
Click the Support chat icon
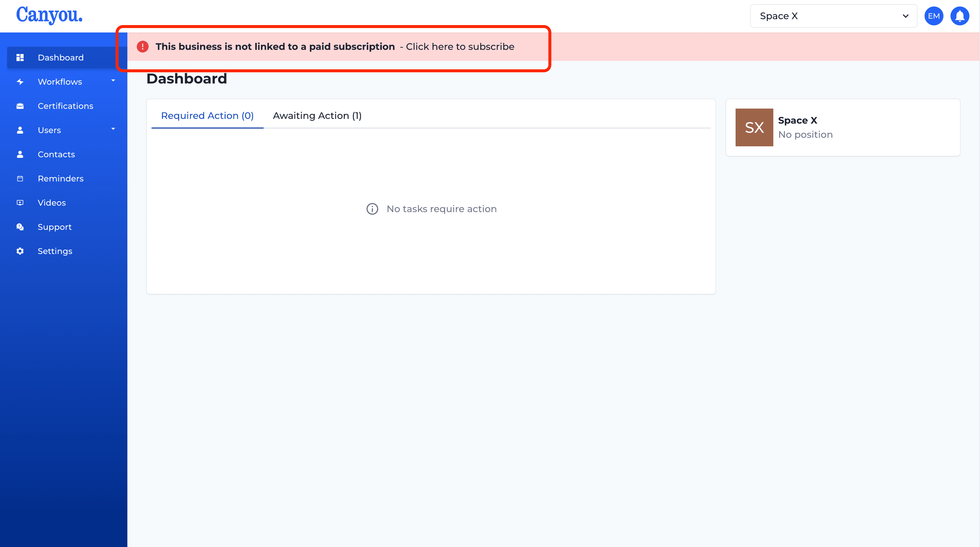(20, 227)
